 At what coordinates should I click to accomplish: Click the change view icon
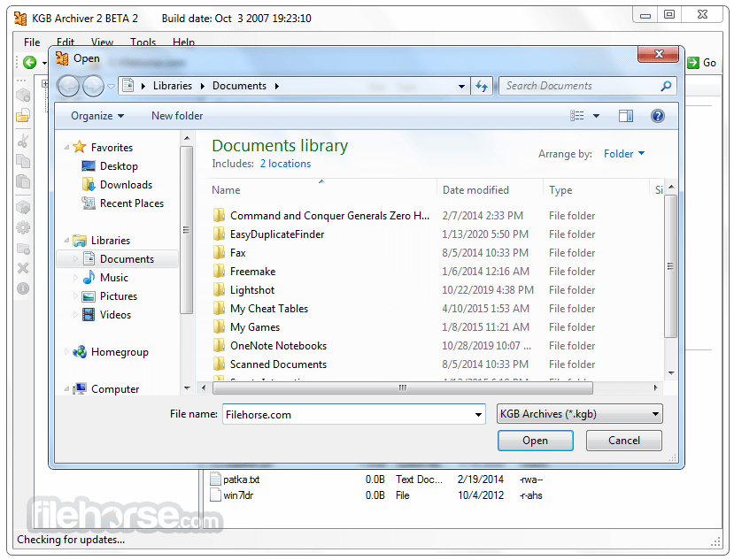[576, 116]
